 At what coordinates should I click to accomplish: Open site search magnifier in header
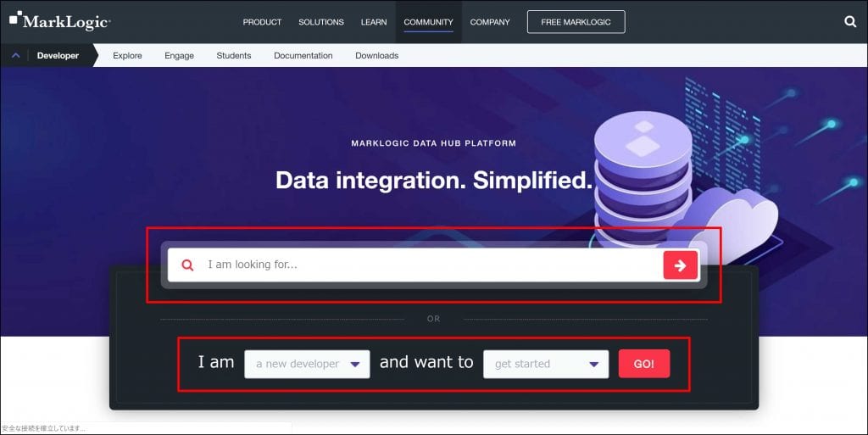850,22
